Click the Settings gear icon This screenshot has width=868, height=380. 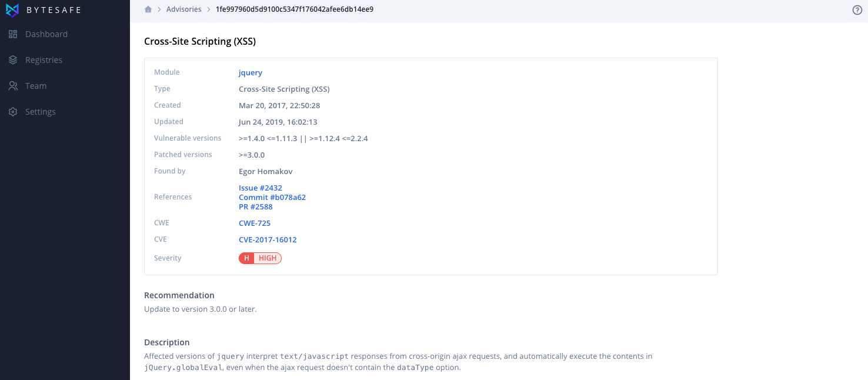(13, 112)
